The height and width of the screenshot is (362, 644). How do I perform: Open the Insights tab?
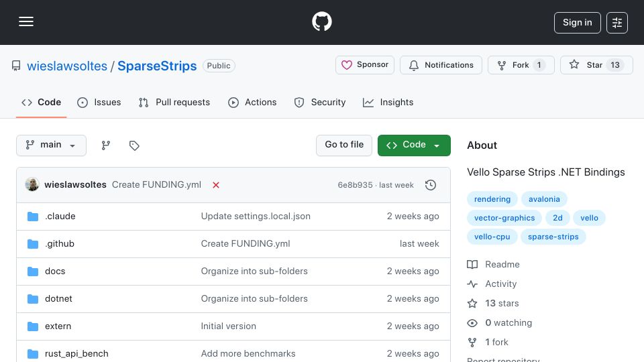click(388, 102)
